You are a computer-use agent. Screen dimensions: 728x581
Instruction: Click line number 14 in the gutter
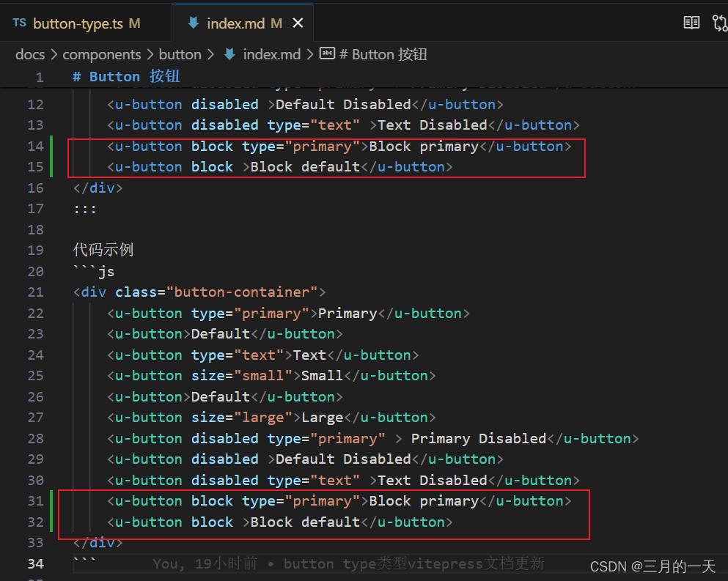[35, 147]
